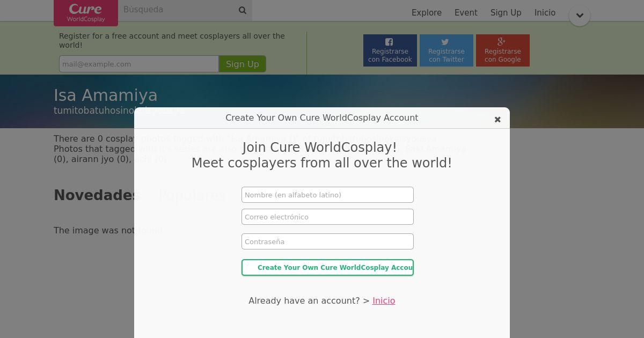Click the Facebook icon in register button
This screenshot has width=644, height=338.
pyautogui.click(x=389, y=42)
